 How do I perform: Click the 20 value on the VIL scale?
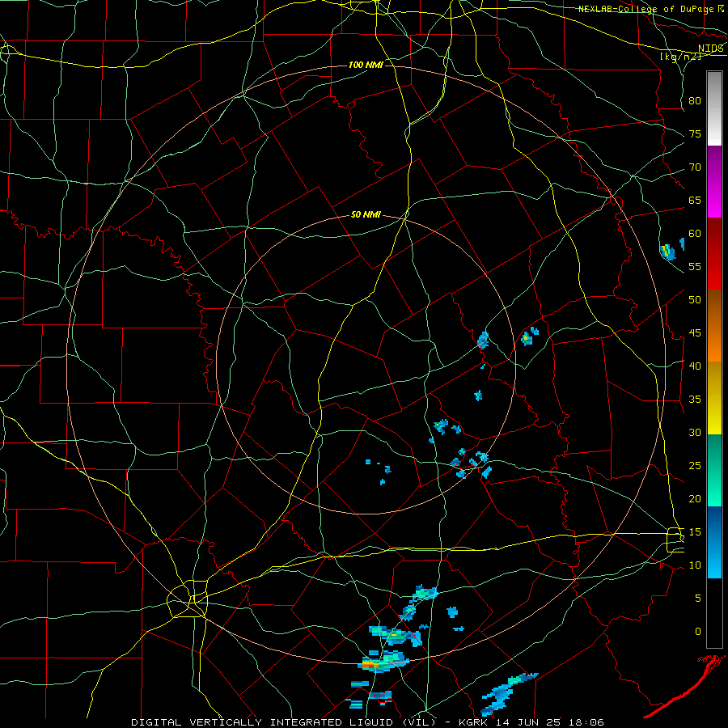tap(695, 499)
